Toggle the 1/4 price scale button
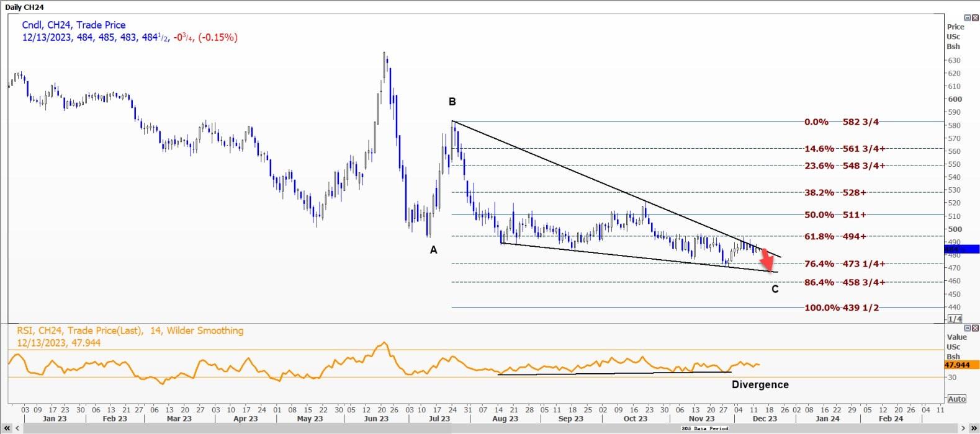980x434 pixels. (955, 319)
